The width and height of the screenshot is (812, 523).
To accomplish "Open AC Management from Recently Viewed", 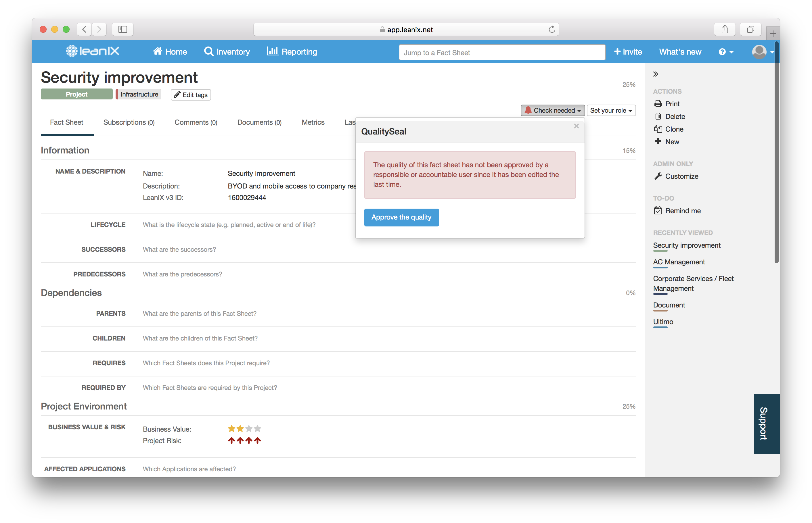I will (x=679, y=262).
